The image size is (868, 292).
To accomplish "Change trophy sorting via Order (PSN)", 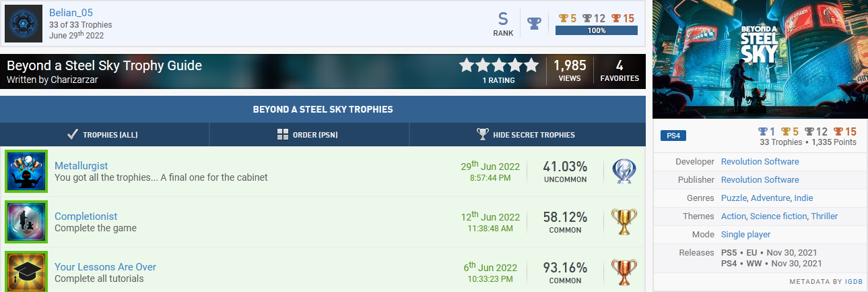I will coord(308,135).
